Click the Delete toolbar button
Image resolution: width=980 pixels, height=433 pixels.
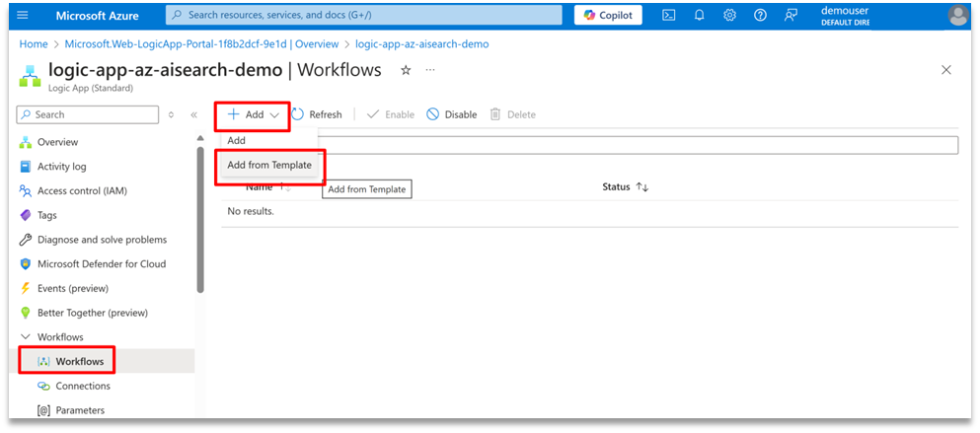[x=513, y=115]
